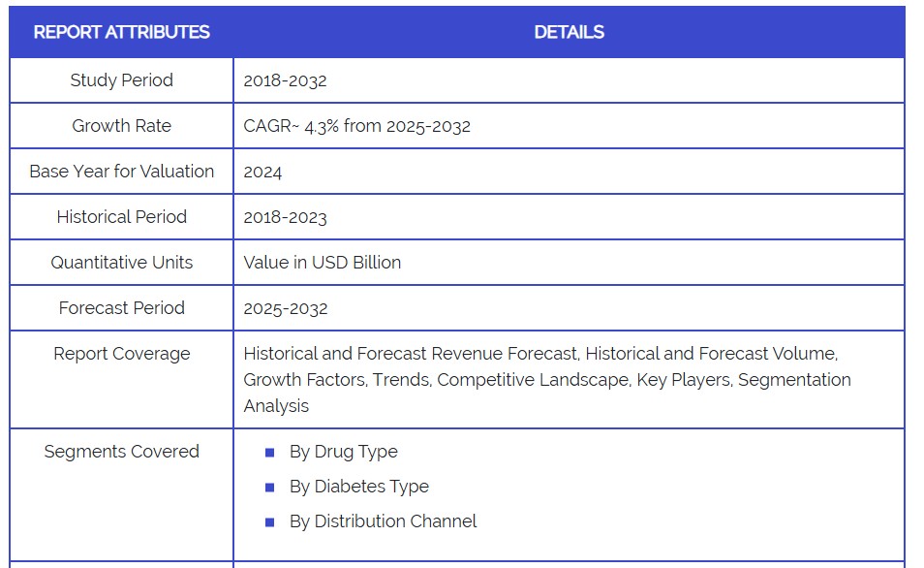Click the By Drug Type list item

click(343, 452)
